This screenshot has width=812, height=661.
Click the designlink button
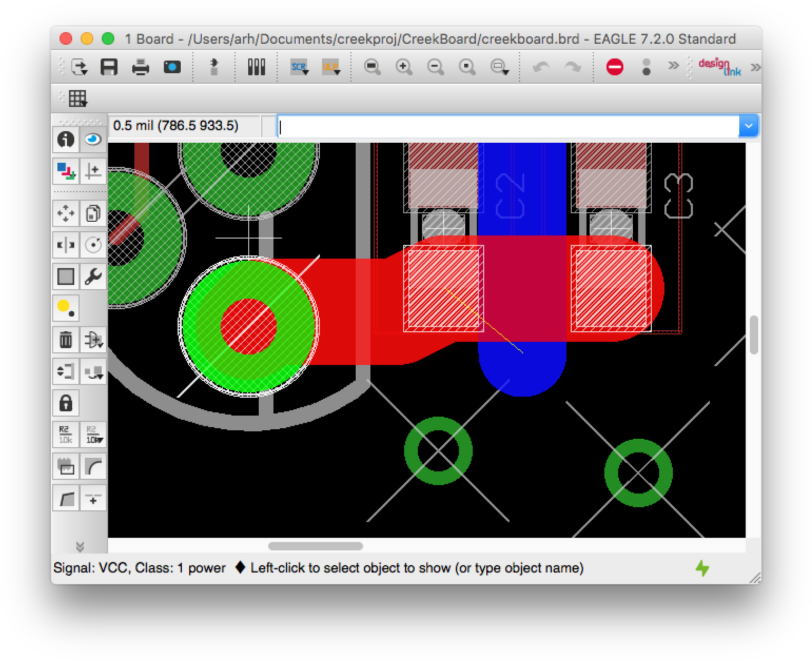click(x=719, y=67)
